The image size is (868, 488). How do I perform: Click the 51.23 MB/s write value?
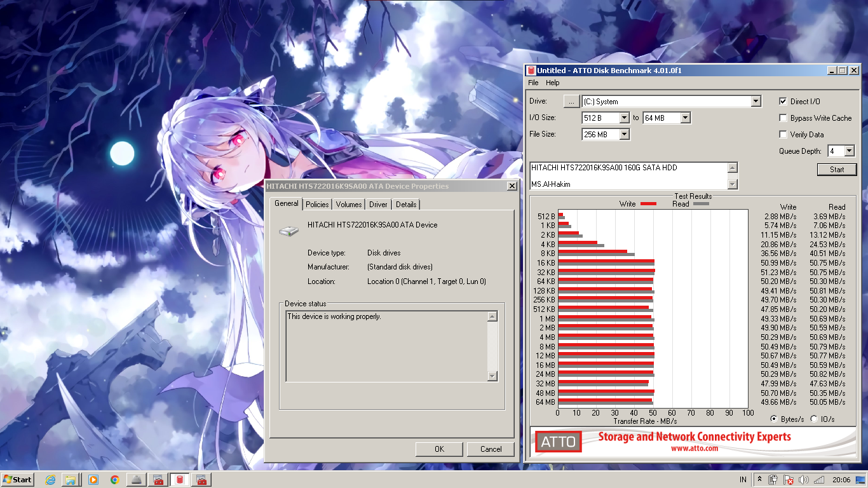click(778, 273)
